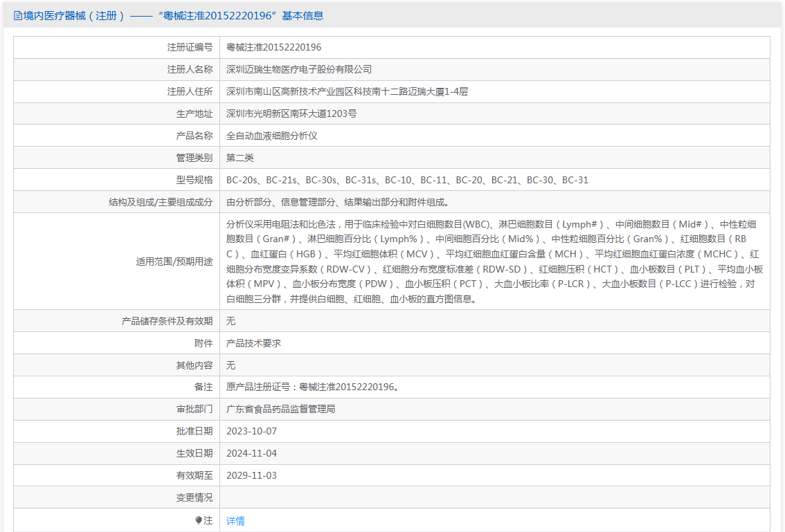The width and height of the screenshot is (785, 532).
Task: Click the document icon in the page header
Action: [17, 16]
